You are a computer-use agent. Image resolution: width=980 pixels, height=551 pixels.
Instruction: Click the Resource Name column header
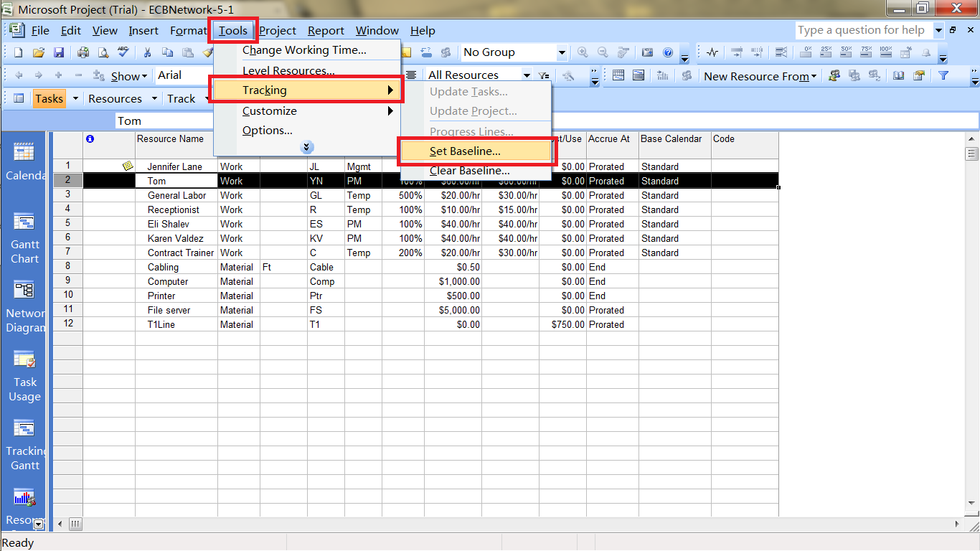(176, 145)
